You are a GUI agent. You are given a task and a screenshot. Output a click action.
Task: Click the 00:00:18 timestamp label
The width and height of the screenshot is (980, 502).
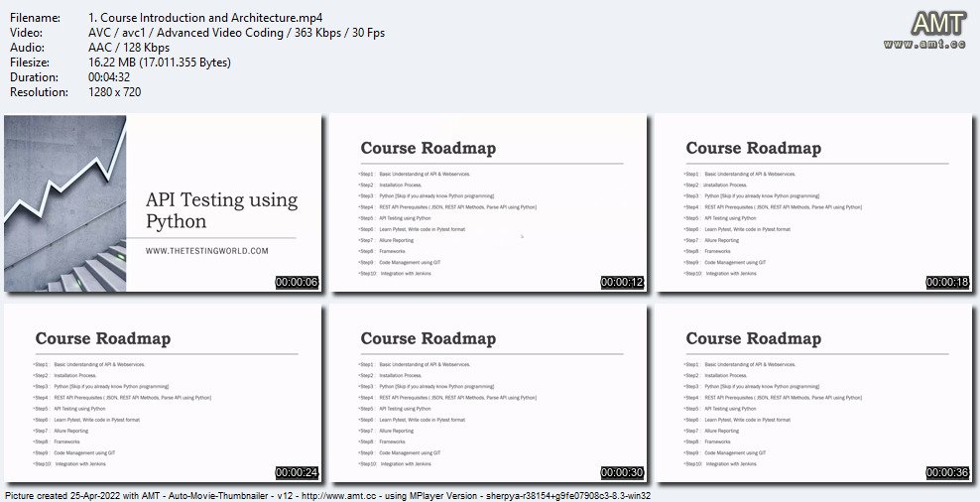[x=947, y=283]
